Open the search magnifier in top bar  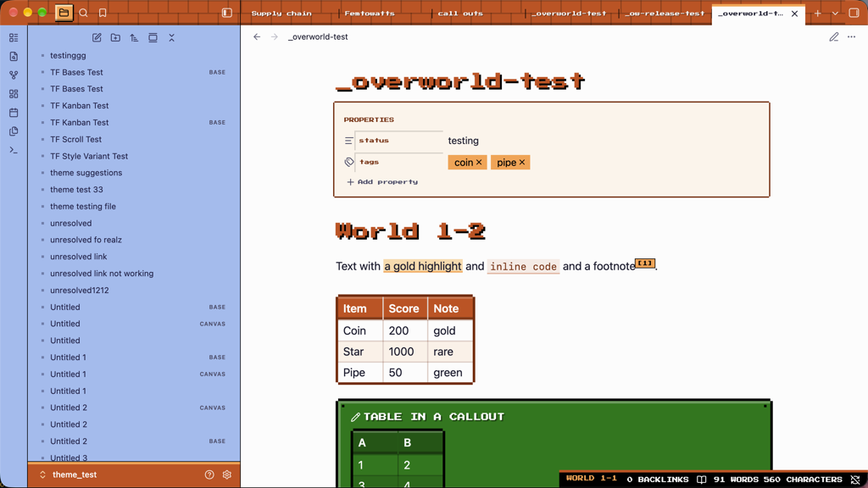coord(84,13)
